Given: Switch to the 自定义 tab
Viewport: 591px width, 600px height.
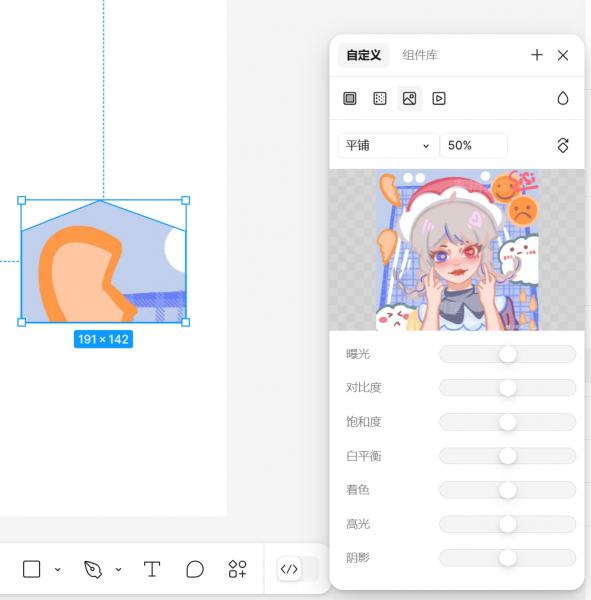Looking at the screenshot, I should tap(364, 55).
